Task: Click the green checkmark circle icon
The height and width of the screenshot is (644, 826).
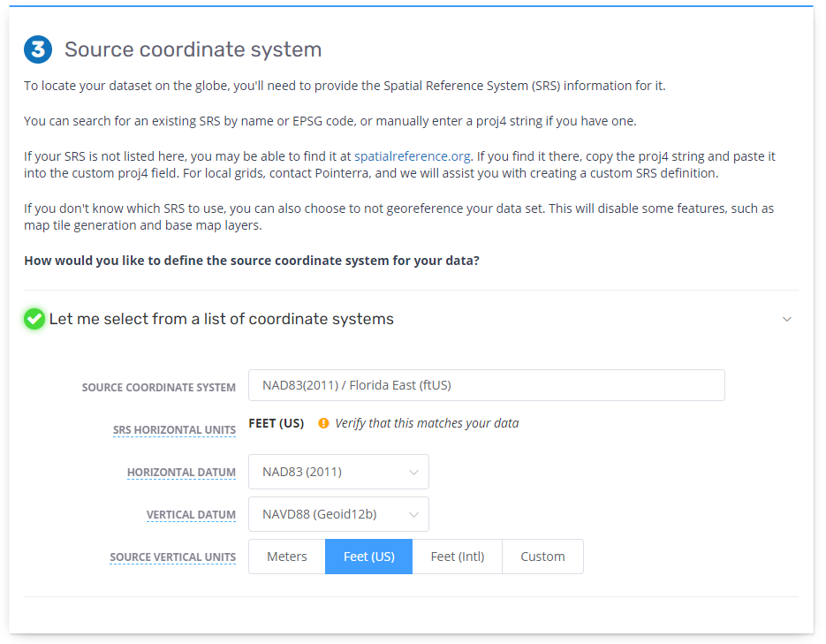Action: [34, 319]
